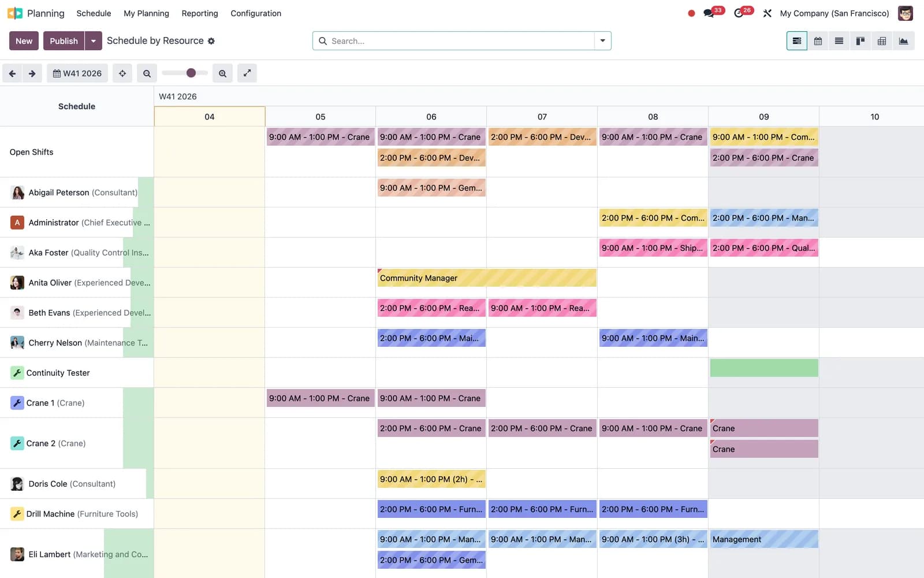Click the red recording status dot

tap(691, 13)
